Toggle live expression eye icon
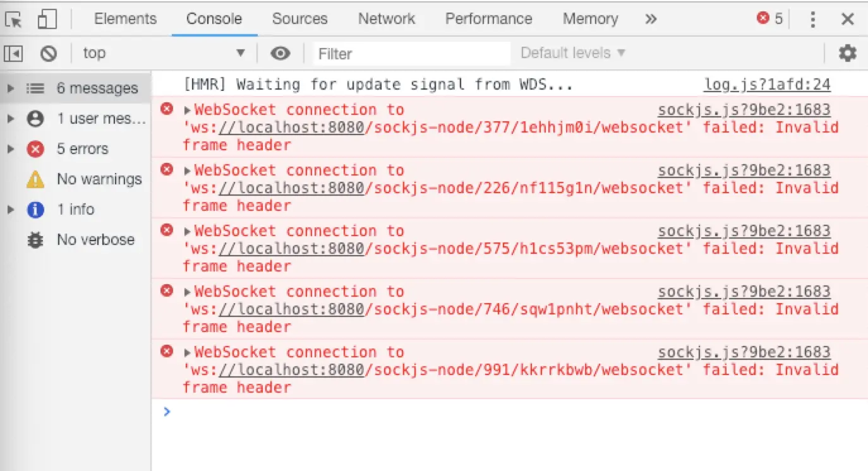868x471 pixels. coord(280,54)
